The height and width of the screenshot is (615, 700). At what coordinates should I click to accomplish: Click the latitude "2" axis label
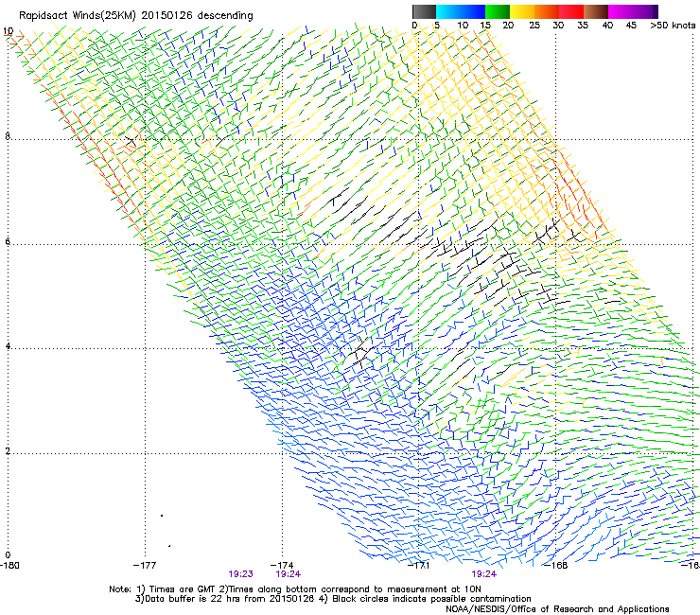pyautogui.click(x=8, y=450)
